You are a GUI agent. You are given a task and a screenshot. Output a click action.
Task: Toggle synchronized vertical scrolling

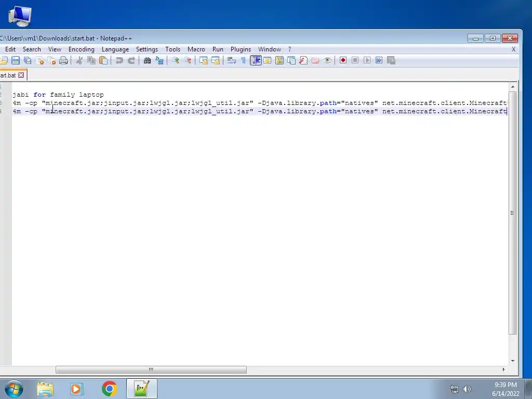tap(203, 60)
